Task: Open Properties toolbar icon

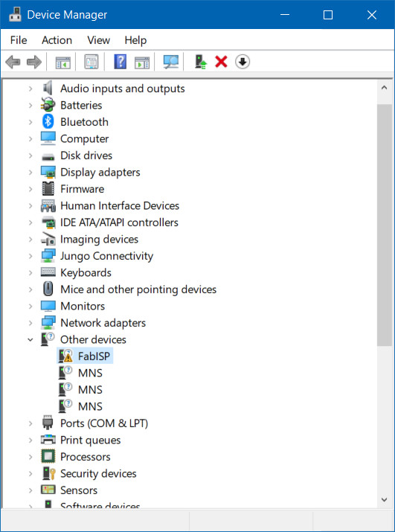Action: click(x=91, y=62)
